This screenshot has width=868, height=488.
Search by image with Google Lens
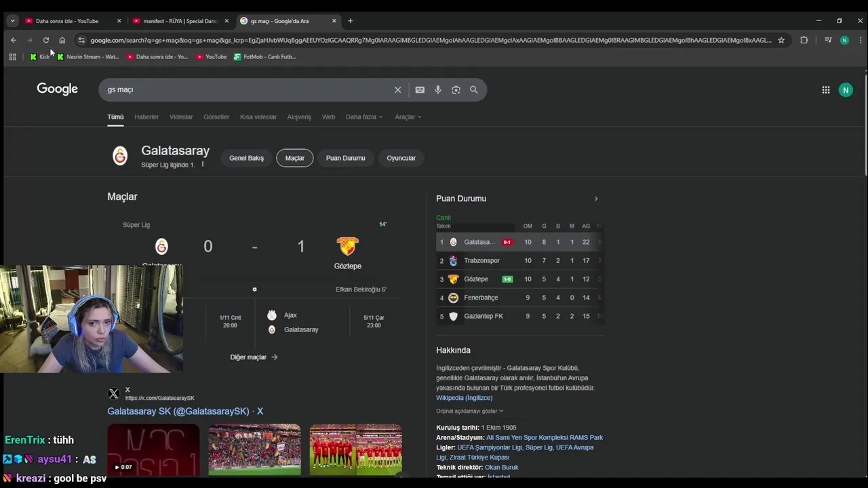click(x=456, y=89)
